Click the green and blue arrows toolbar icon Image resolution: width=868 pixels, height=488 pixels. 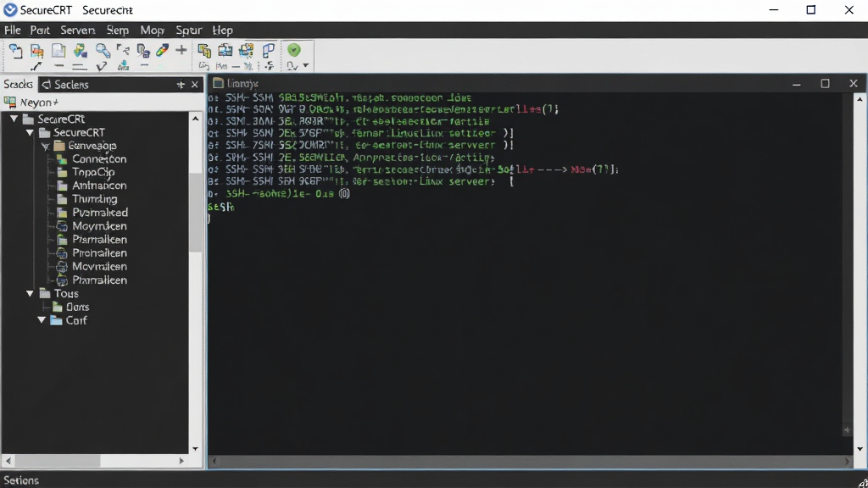pos(81,51)
